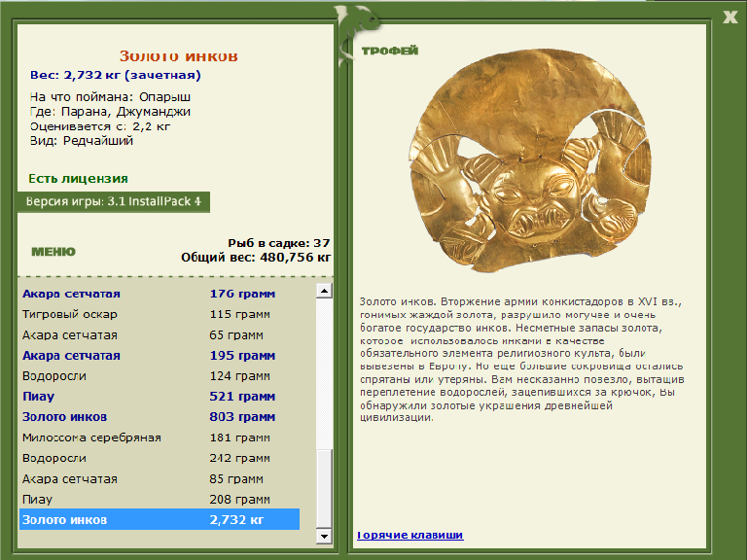Viewport: 747px width, 560px height.
Task: Click the Общий вес: 480,756 кг total
Action: click(x=256, y=258)
